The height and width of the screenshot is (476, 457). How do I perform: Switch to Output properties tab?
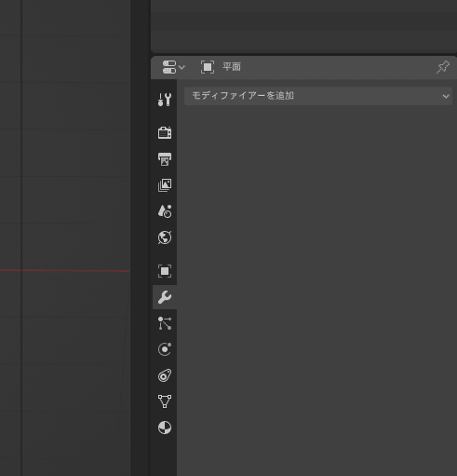(165, 159)
